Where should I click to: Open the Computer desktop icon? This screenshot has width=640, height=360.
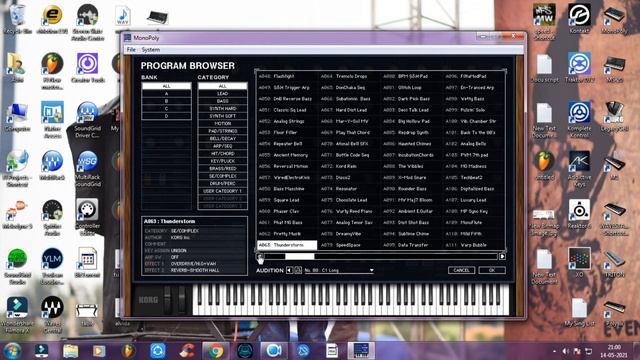[x=17, y=118]
